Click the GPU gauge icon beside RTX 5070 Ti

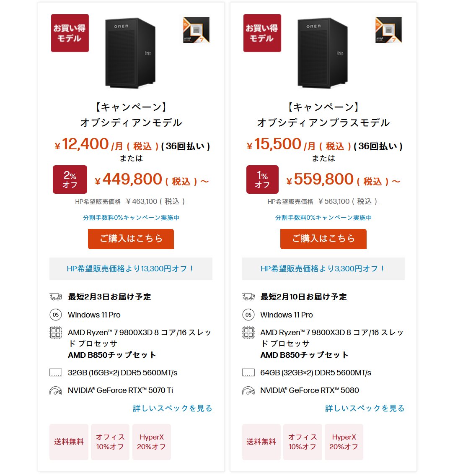(55, 390)
